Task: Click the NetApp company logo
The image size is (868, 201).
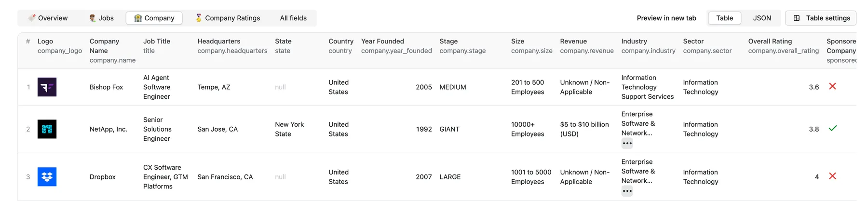Action: (47, 129)
